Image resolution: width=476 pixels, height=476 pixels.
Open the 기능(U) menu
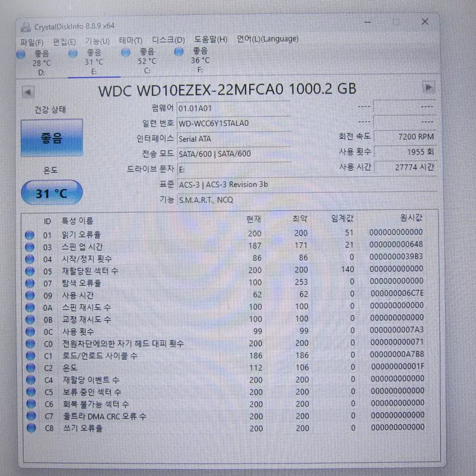tap(97, 41)
